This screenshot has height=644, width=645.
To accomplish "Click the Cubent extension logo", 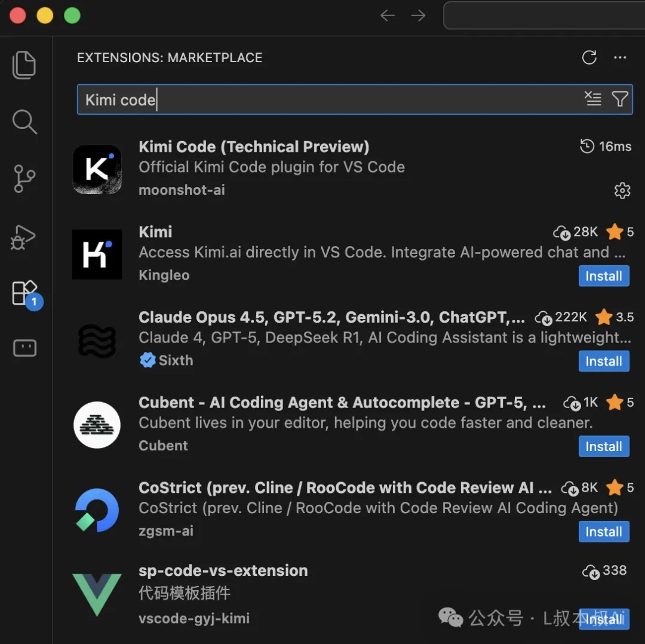I will pos(97,425).
